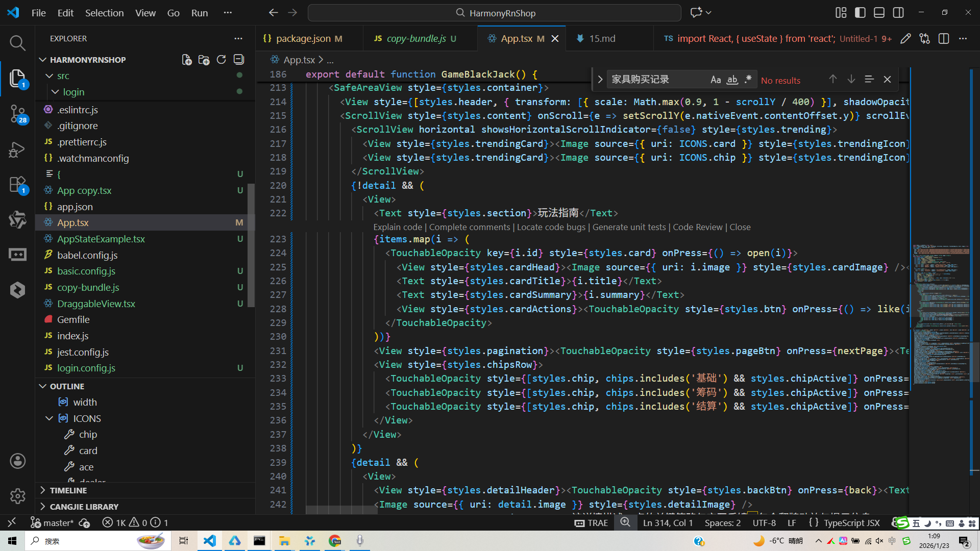Toggle Match Whole Word in find widget
This screenshot has width=980, height=551.
732,80
